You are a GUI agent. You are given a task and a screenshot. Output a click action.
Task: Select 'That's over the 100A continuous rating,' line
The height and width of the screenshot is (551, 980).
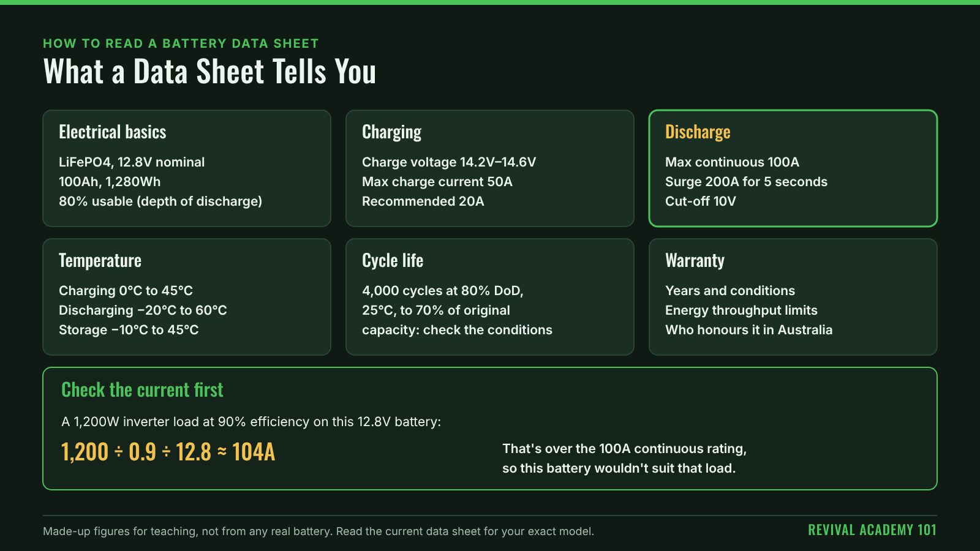coord(624,449)
